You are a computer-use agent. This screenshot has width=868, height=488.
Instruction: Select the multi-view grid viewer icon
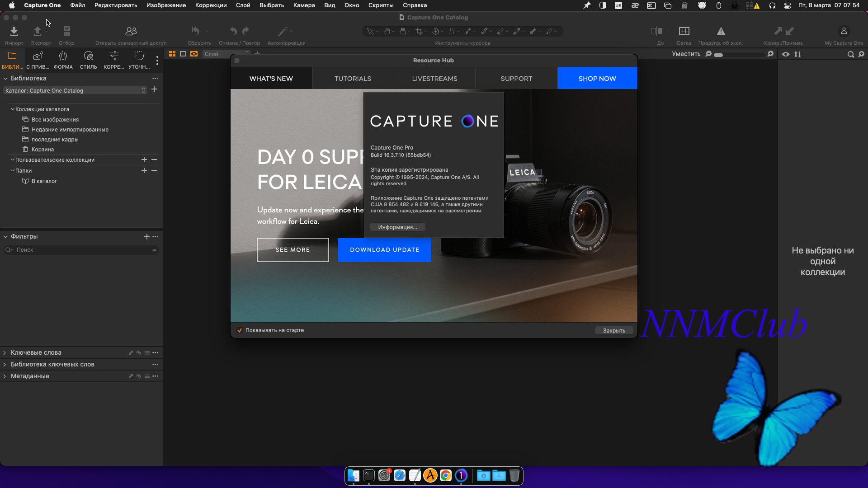(172, 54)
